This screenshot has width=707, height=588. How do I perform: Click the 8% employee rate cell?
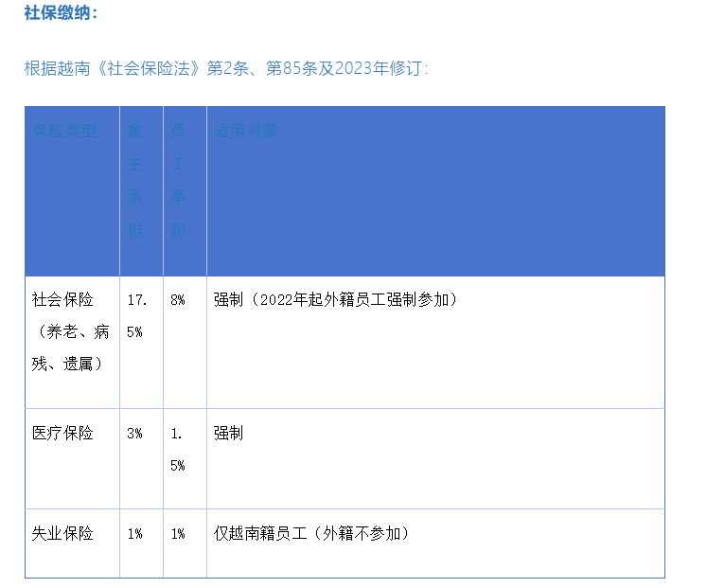point(177,300)
